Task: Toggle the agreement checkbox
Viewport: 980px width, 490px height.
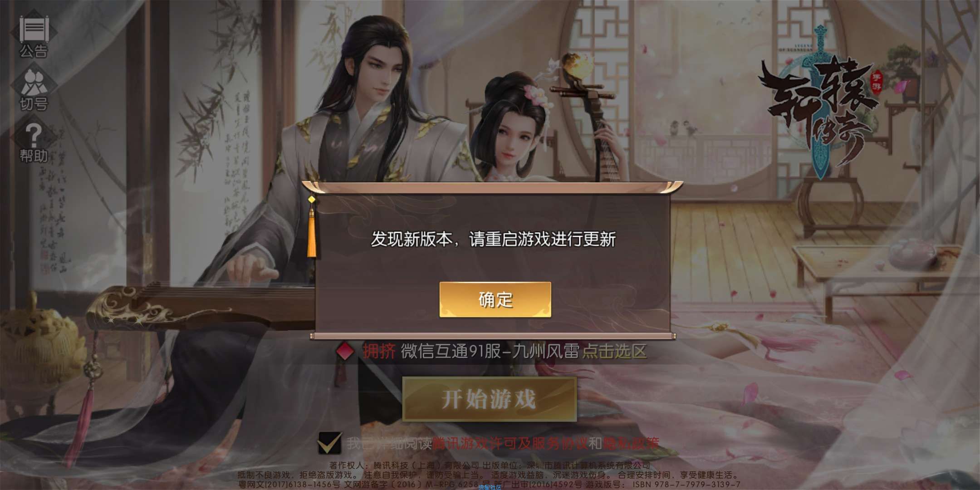Action: coord(330,442)
